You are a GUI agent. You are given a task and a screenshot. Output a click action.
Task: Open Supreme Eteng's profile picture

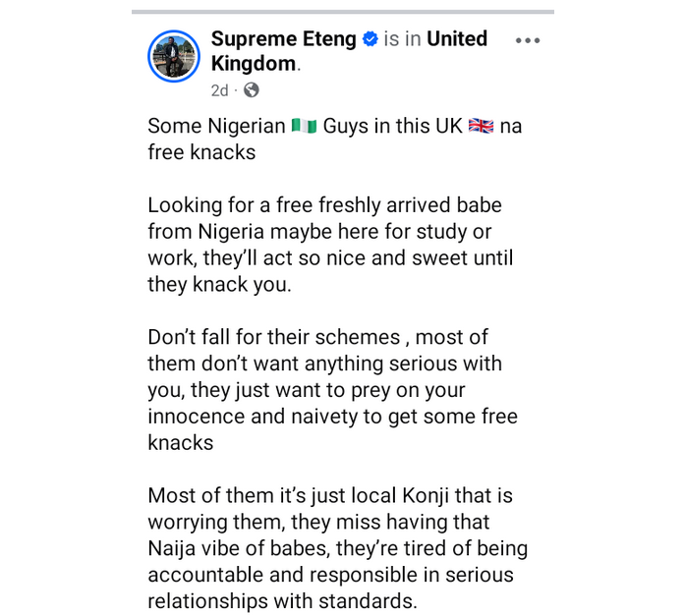[173, 54]
